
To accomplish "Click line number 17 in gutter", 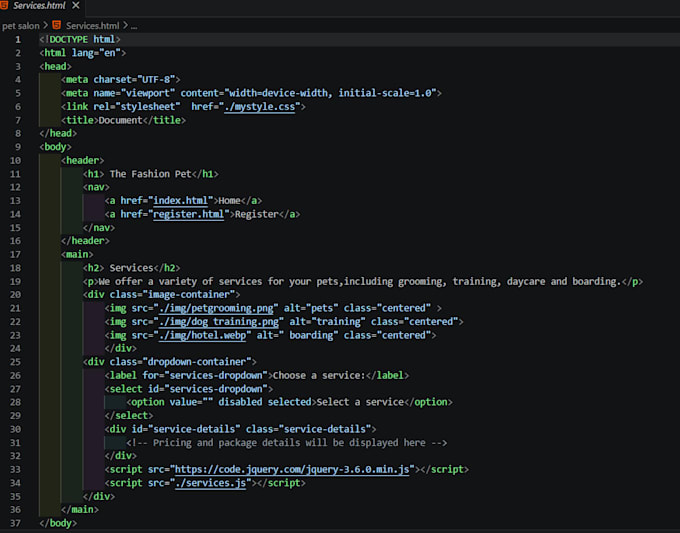I will pyautogui.click(x=15, y=255).
